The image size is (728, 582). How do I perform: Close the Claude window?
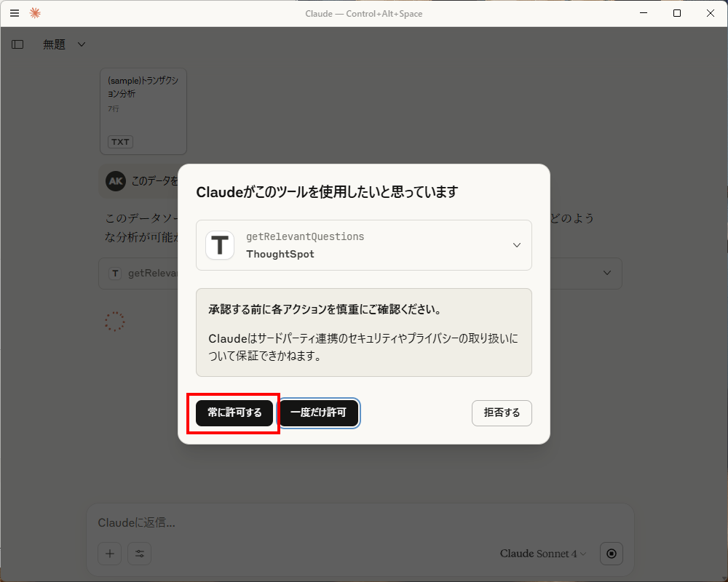[x=711, y=13]
